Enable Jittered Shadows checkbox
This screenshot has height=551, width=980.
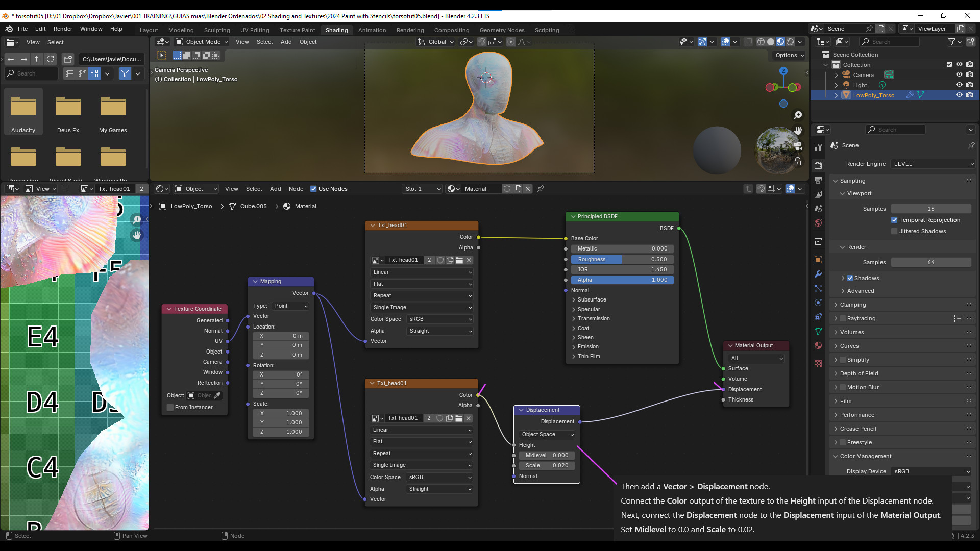tap(894, 231)
